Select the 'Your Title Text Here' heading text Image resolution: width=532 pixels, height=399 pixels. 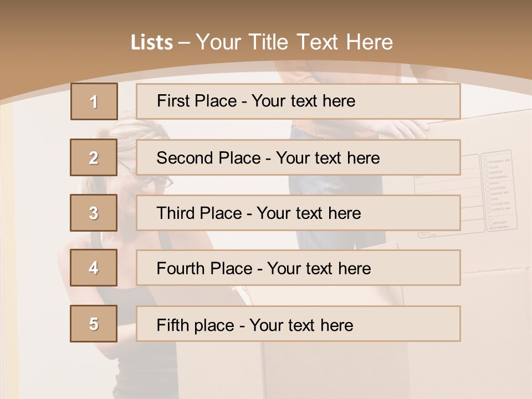click(x=294, y=42)
